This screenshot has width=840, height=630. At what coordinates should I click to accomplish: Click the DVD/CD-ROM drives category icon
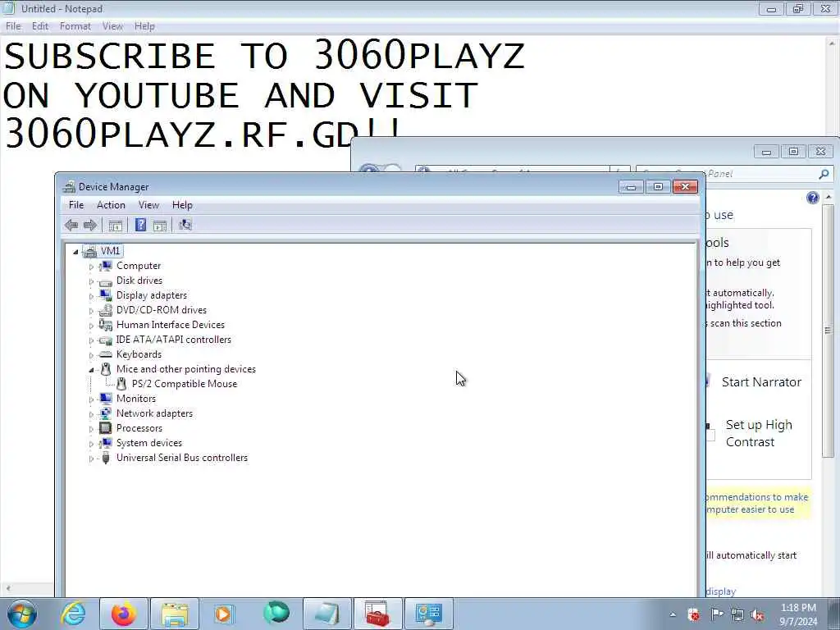click(106, 310)
